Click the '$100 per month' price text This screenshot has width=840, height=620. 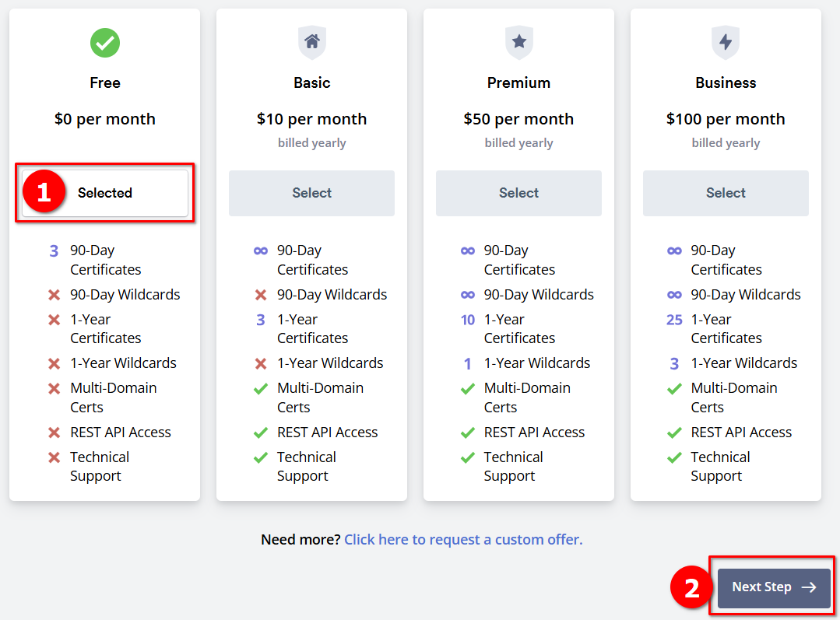[x=726, y=119]
